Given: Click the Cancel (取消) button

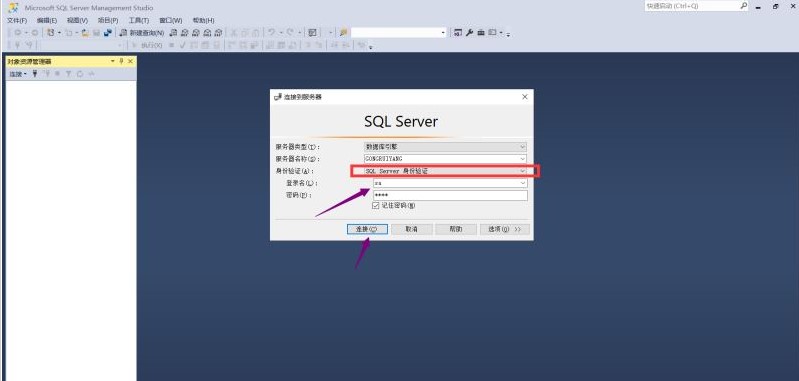Looking at the screenshot, I should pyautogui.click(x=412, y=229).
